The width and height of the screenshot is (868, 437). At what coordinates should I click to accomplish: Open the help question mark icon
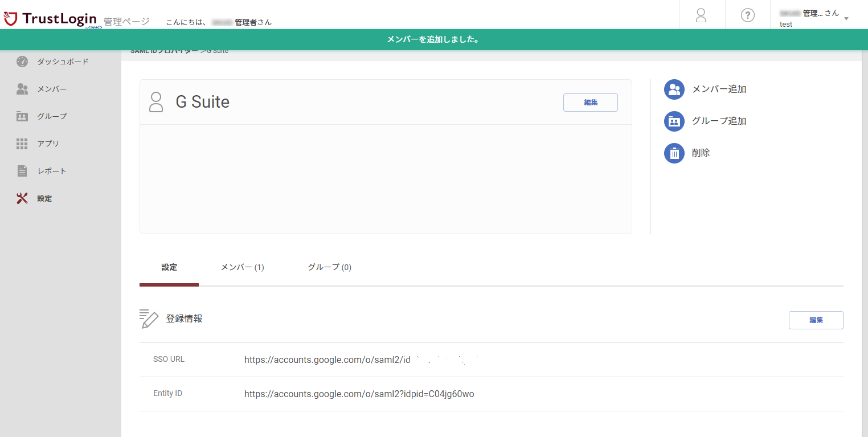[748, 15]
